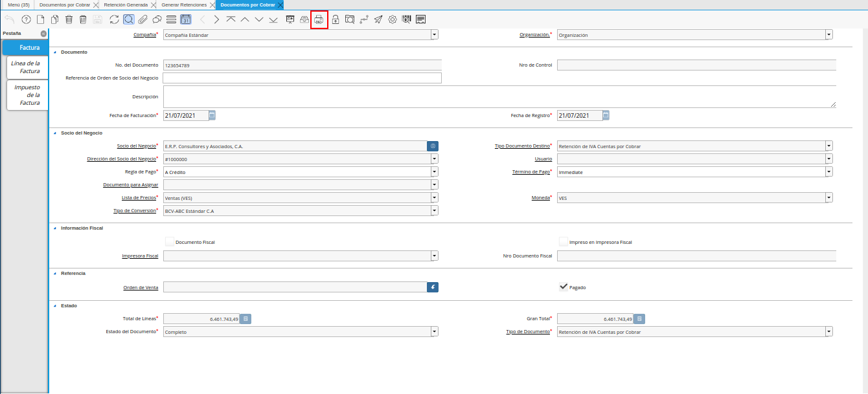The height and width of the screenshot is (394, 868).
Task: Click the Print printer icon
Action: [x=319, y=19]
